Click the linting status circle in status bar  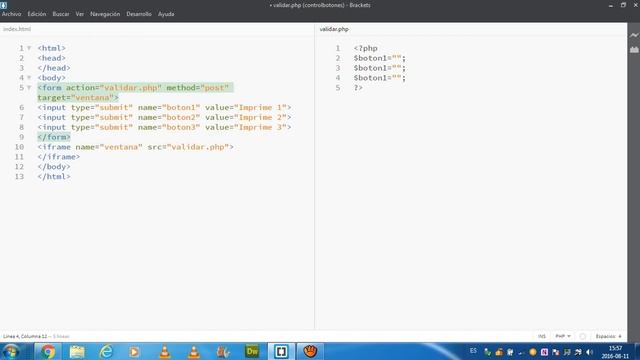point(582,336)
